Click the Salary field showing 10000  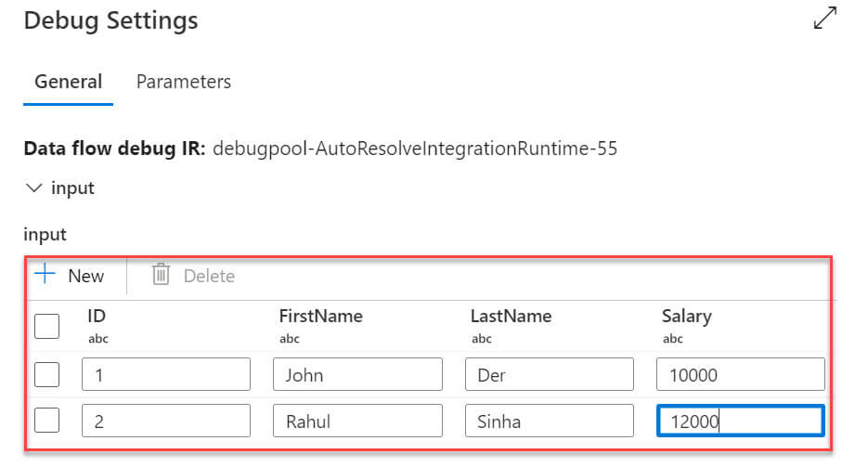pos(740,375)
